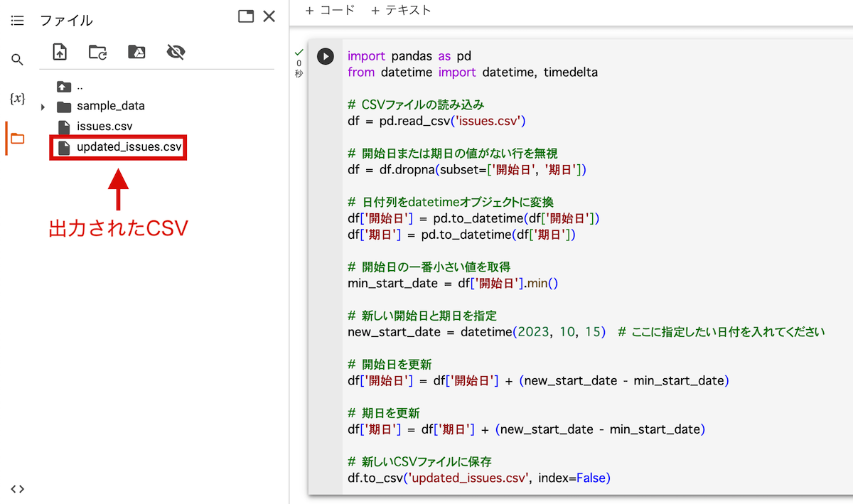The image size is (853, 504).
Task: Add a text cell with + テキスト
Action: pyautogui.click(x=401, y=11)
